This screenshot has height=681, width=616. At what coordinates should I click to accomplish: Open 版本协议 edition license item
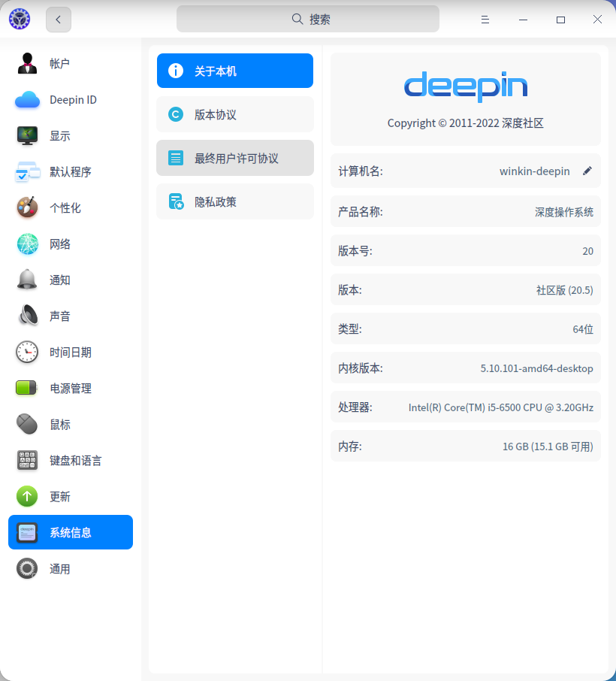[x=235, y=114]
